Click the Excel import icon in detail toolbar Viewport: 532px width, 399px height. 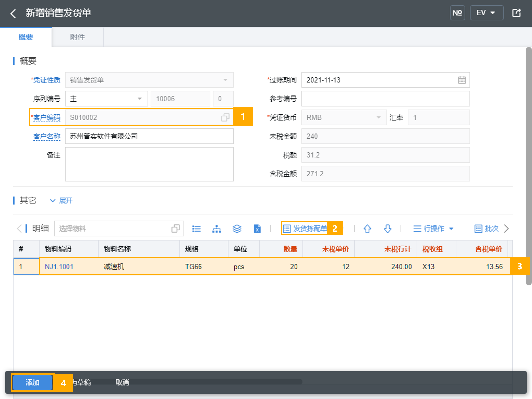[257, 229]
